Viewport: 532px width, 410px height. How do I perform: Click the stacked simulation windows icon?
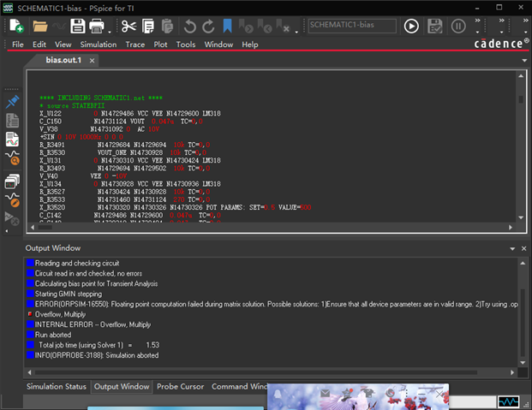pos(12,181)
